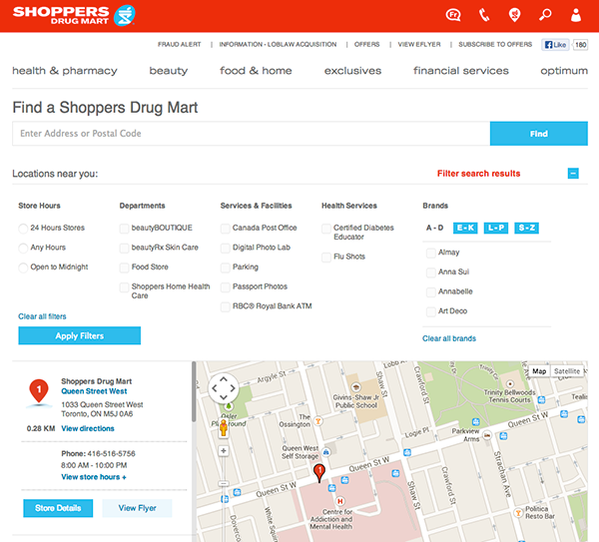Click the Apply Filters button
599x542 pixels.
(x=79, y=336)
